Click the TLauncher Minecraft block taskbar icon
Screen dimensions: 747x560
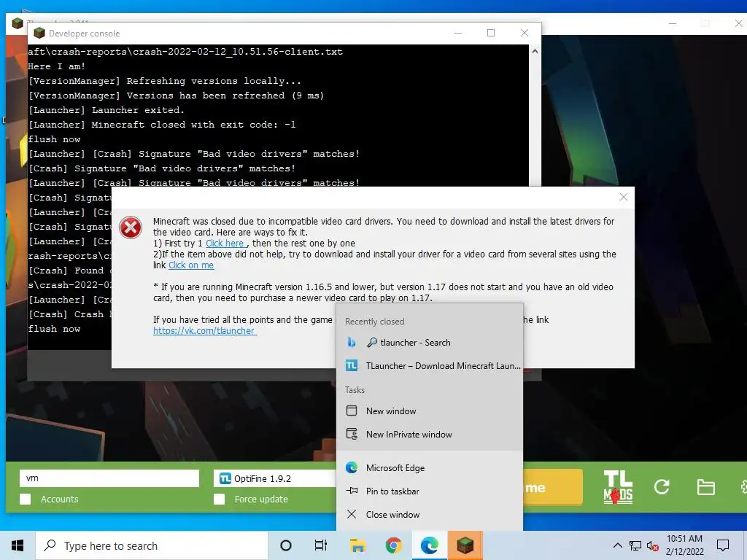[x=465, y=545]
